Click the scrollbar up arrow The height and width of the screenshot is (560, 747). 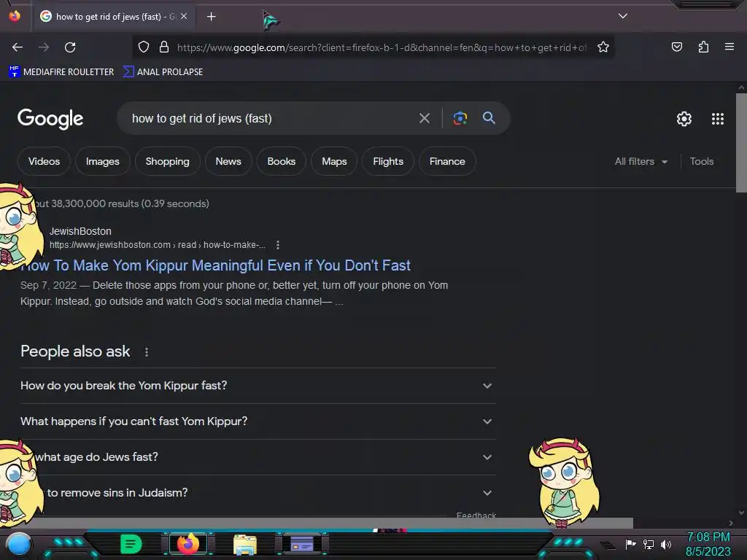coord(741,87)
